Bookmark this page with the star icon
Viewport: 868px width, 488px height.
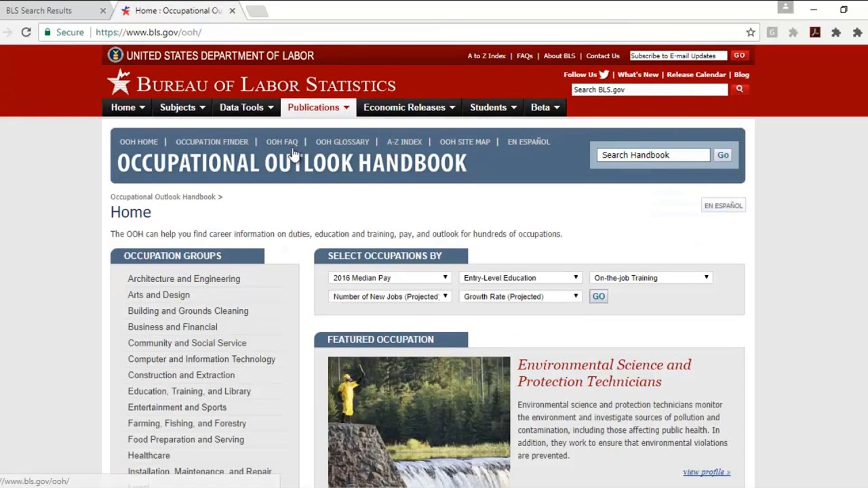(751, 32)
